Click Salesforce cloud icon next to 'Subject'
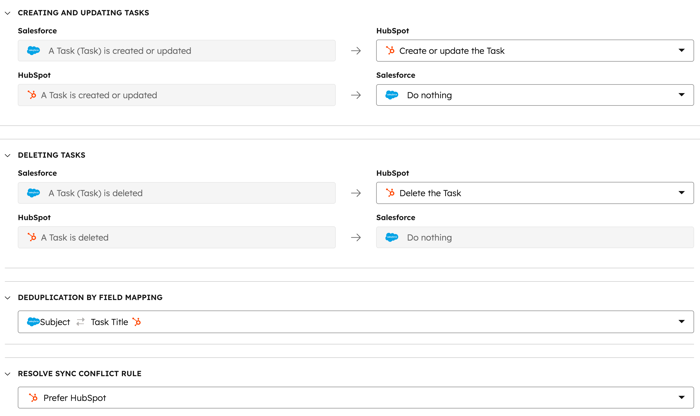This screenshot has height=416, width=700. 33,321
